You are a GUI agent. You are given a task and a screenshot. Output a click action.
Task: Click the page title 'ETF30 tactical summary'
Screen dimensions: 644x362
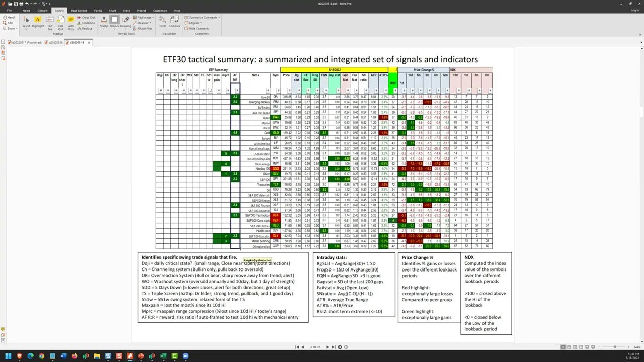208,59
